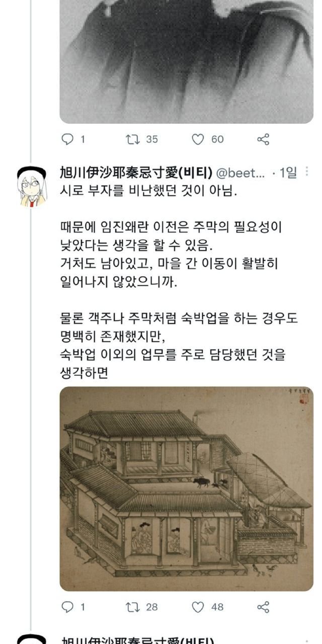Viewport: 322px width, 644px height.
Task: Open the dark ink painting image at top
Action: (x=186, y=61)
